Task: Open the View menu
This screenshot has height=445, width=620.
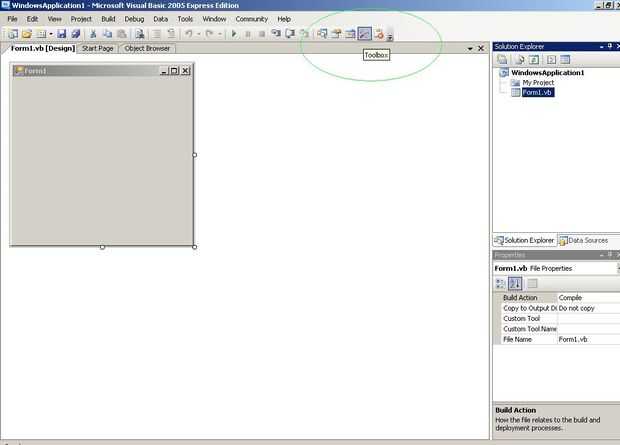Action: [x=55, y=19]
